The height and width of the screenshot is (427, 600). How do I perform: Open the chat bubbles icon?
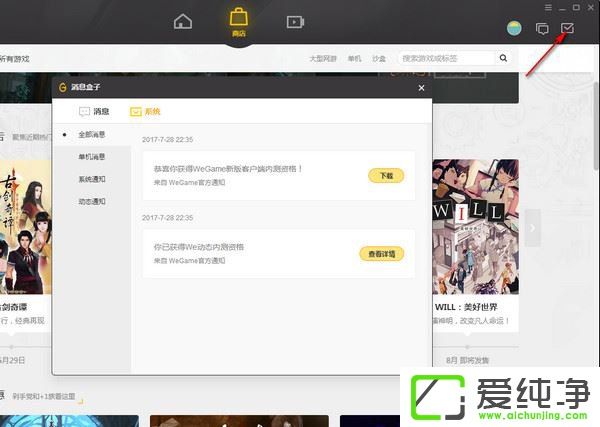pos(542,29)
